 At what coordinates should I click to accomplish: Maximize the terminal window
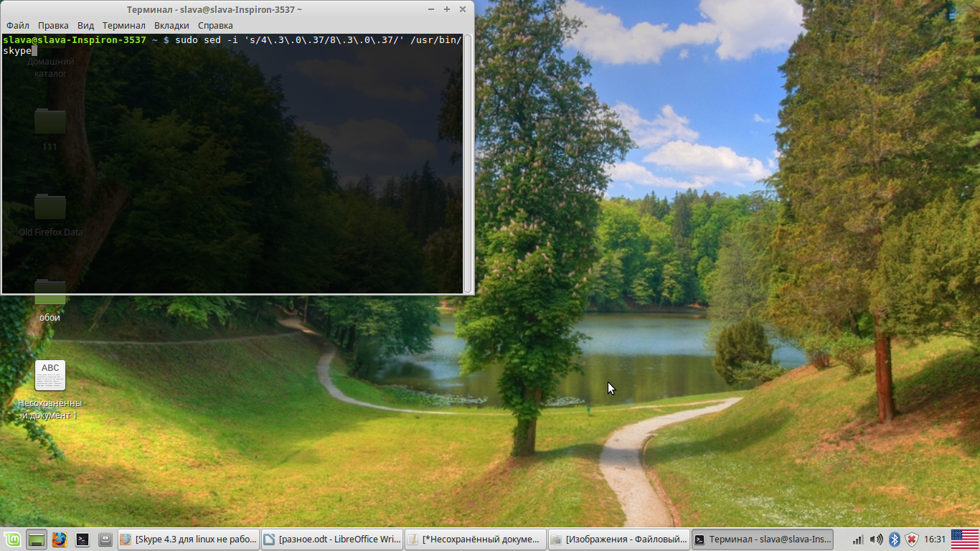coord(447,9)
